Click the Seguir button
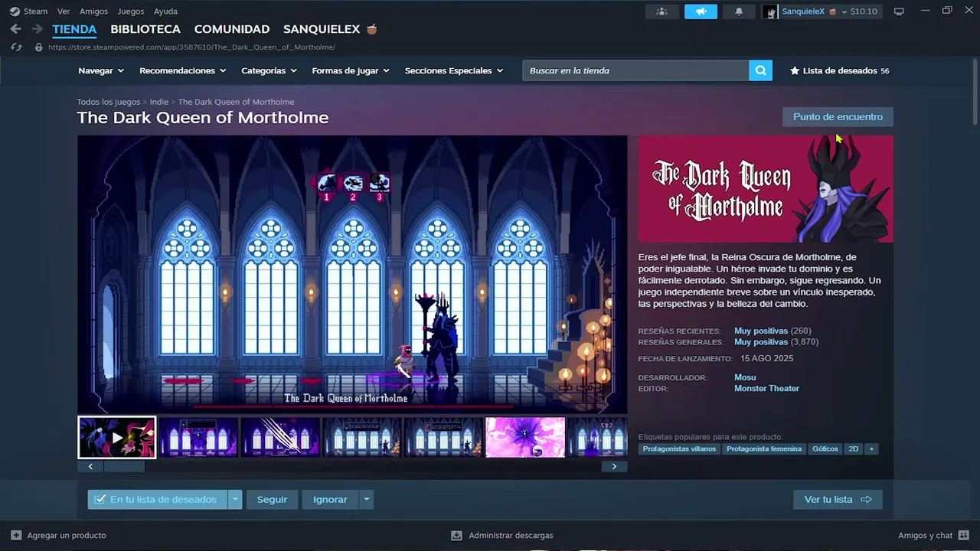The image size is (980, 551). (x=272, y=500)
